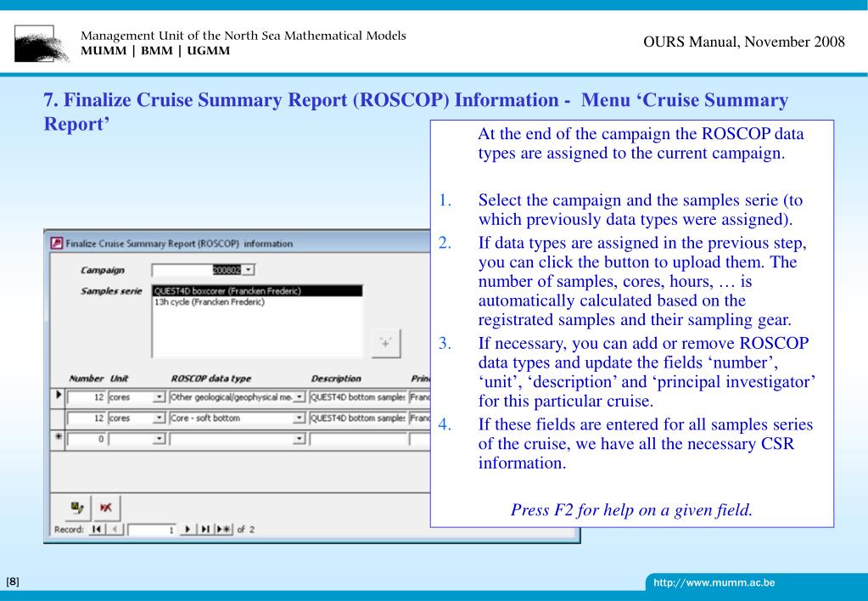
Task: Click second row 'cores' unit text
Action: [x=120, y=418]
